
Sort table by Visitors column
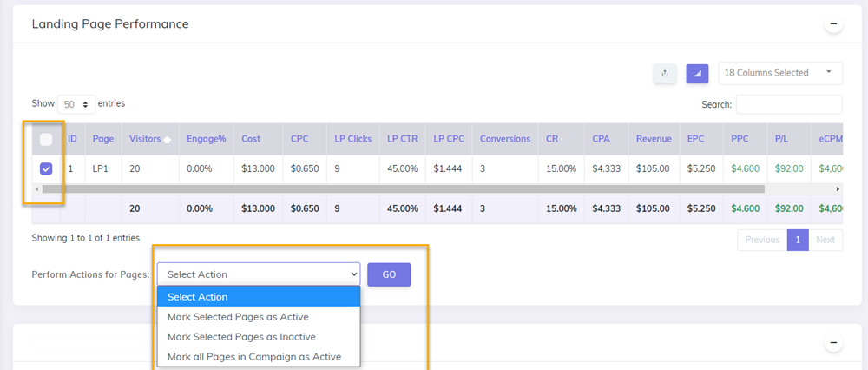click(150, 139)
